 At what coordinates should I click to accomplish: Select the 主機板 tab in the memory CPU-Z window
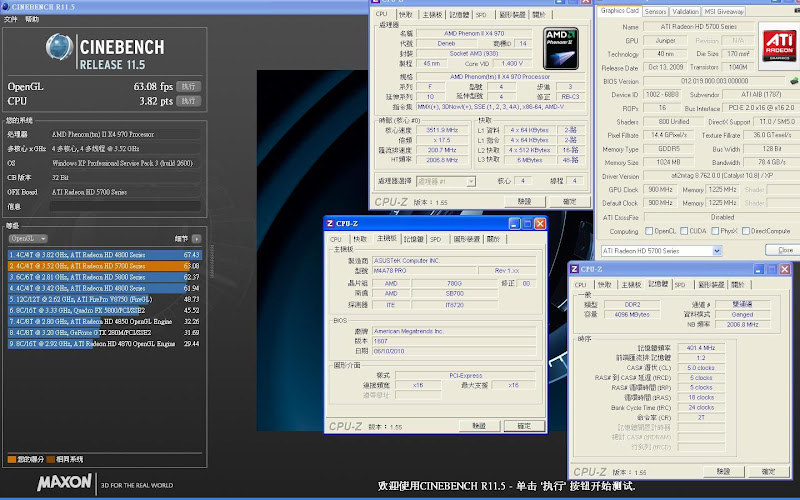click(631, 285)
